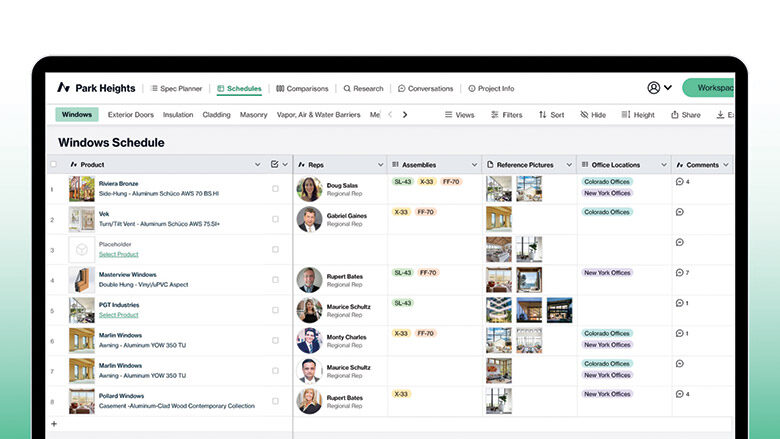Screen dimensions: 780x439
Task: Expand the Reps column dropdown arrow
Action: pyautogui.click(x=380, y=164)
